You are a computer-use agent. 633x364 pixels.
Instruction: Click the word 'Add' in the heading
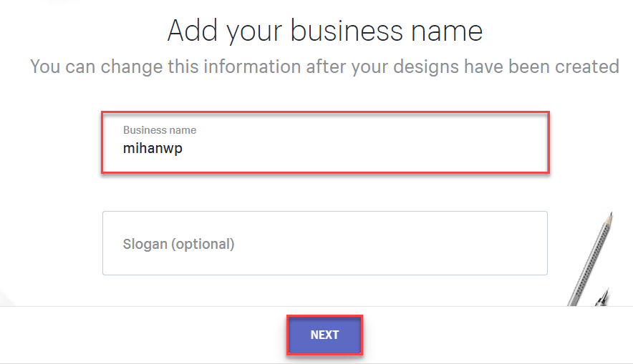[192, 31]
